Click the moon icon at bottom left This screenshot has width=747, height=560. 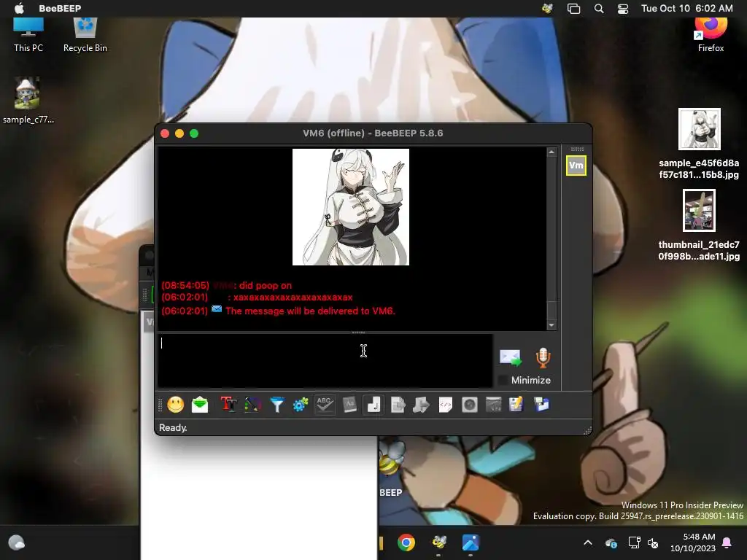[16, 542]
